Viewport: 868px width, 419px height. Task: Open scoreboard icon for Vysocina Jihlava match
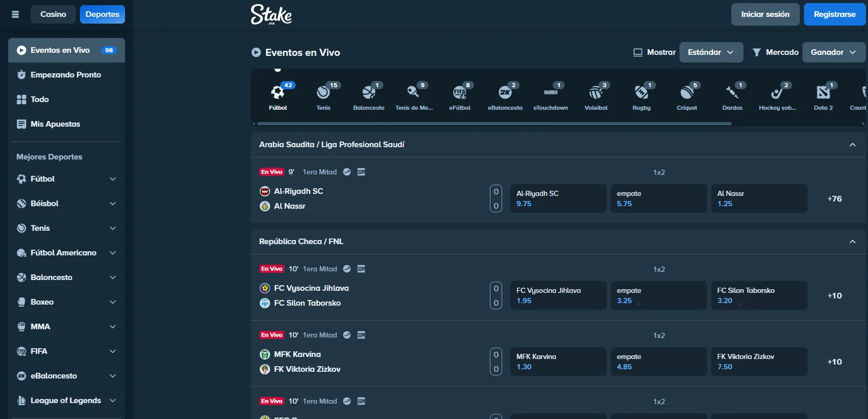pyautogui.click(x=361, y=269)
